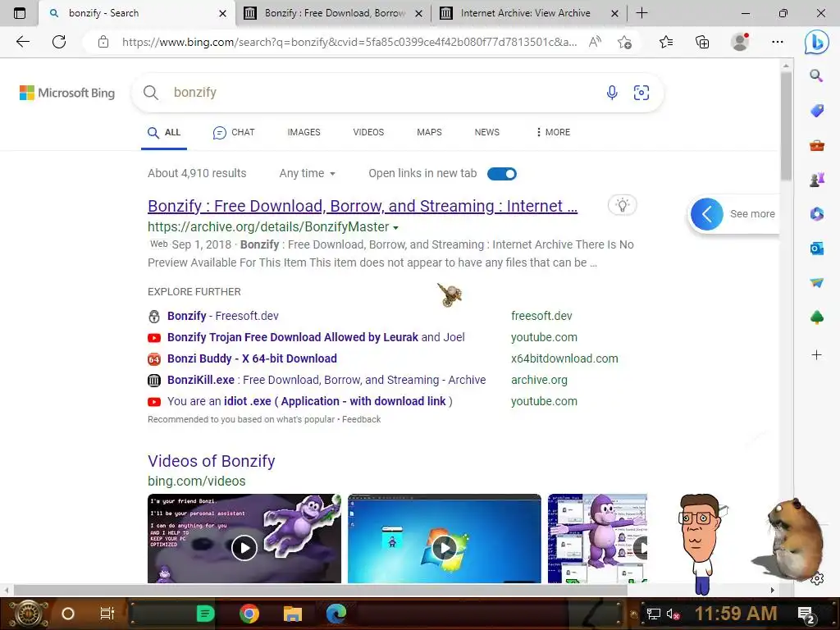Open the Tools briefcase icon in sidebar

[816, 145]
